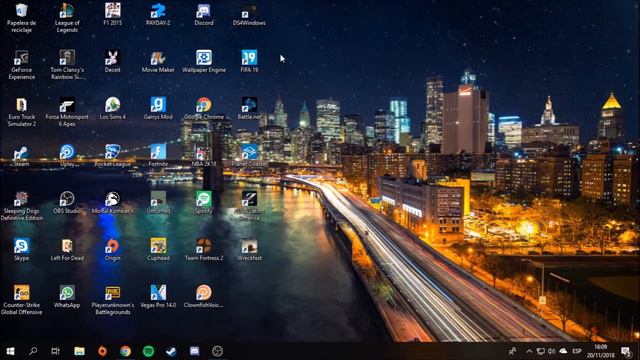Select the Wallpaper Engine desktop icon

pyautogui.click(x=204, y=61)
